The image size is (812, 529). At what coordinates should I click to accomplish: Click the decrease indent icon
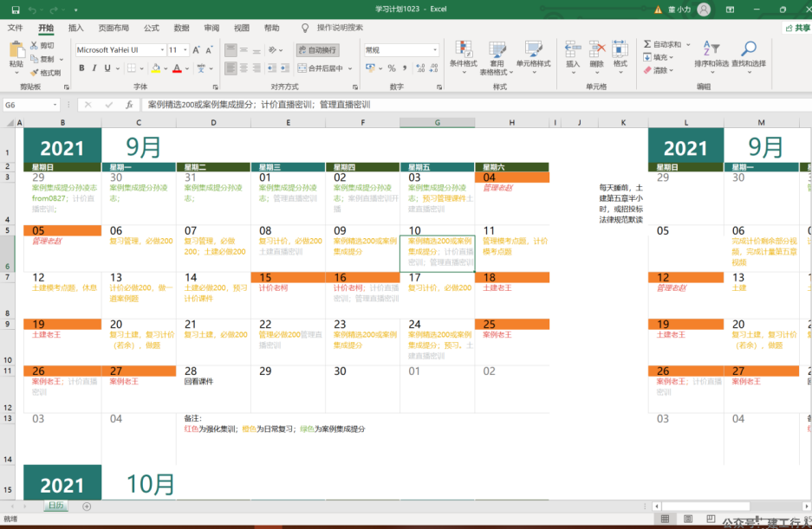tap(272, 68)
